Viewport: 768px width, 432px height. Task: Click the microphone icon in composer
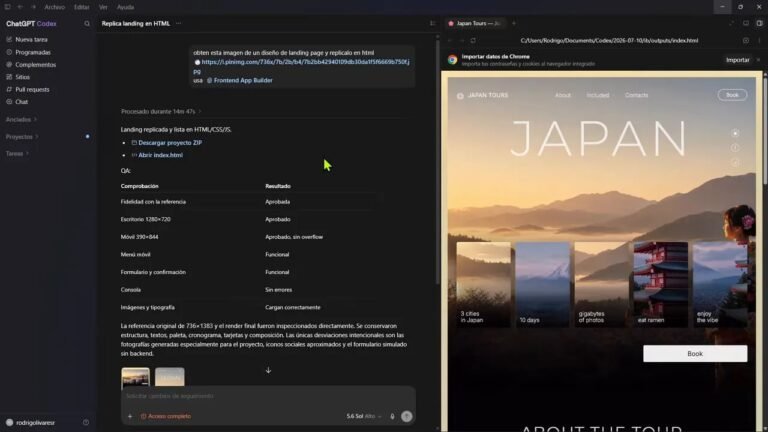392,416
